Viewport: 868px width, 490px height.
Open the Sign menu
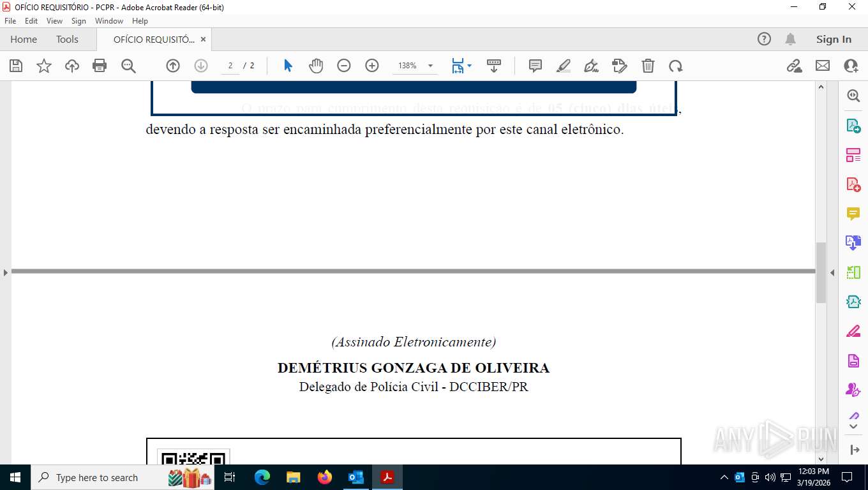[x=79, y=21]
